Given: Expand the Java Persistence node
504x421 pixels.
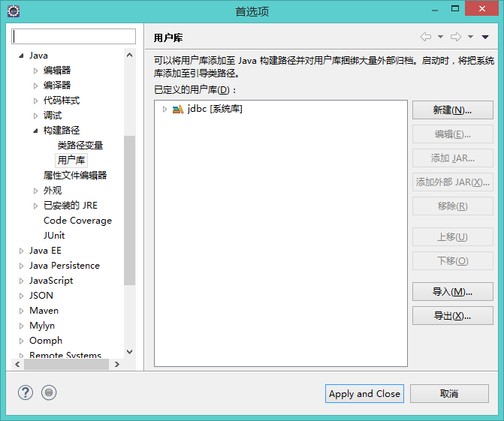Looking at the screenshot, I should [21, 266].
